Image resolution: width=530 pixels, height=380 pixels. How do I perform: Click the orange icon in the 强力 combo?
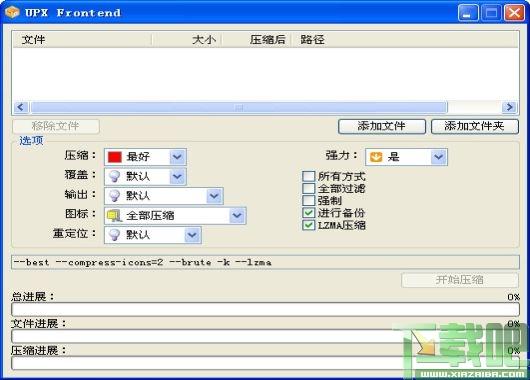click(x=376, y=157)
